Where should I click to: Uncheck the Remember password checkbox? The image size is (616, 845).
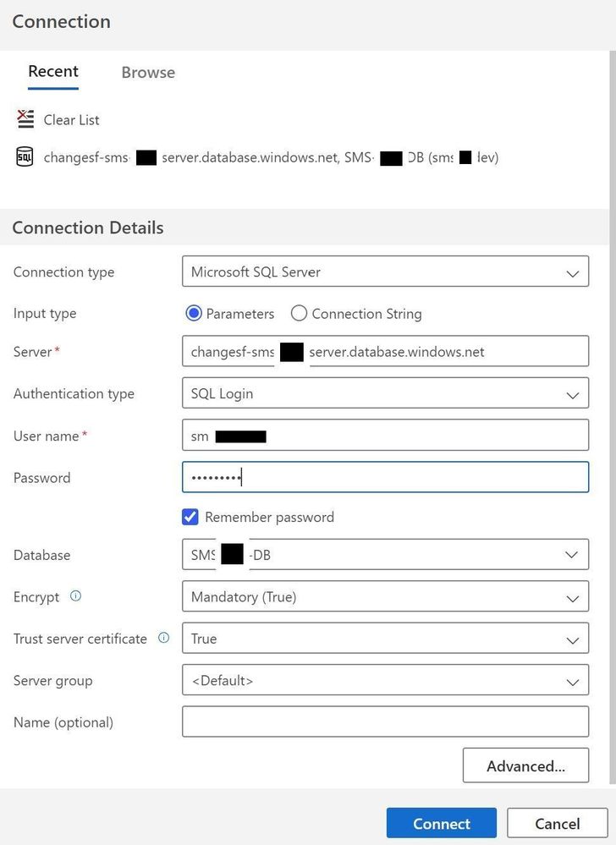pyautogui.click(x=190, y=516)
